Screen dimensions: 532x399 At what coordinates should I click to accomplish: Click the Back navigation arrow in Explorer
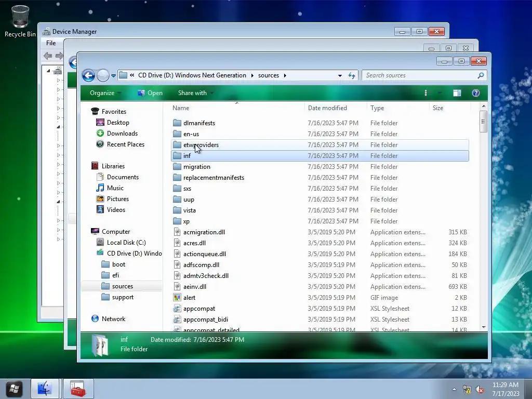coord(88,75)
